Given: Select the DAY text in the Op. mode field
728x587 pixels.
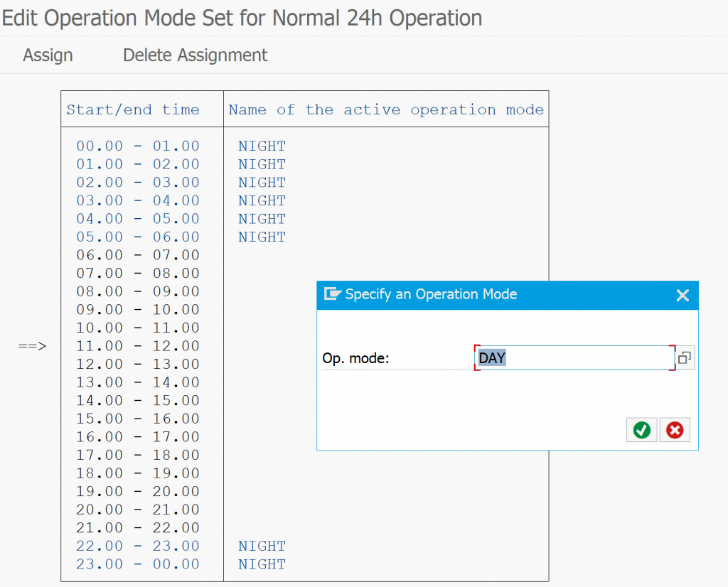Looking at the screenshot, I should [492, 357].
